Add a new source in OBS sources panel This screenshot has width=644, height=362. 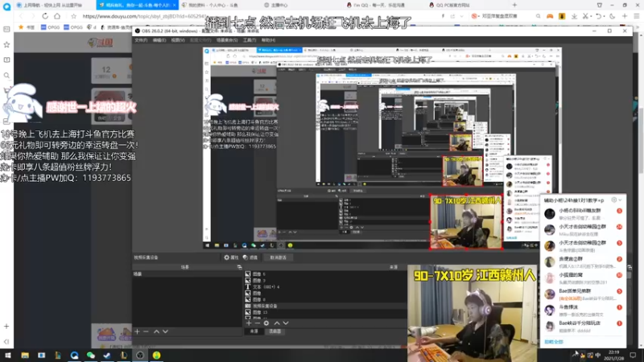tap(249, 323)
